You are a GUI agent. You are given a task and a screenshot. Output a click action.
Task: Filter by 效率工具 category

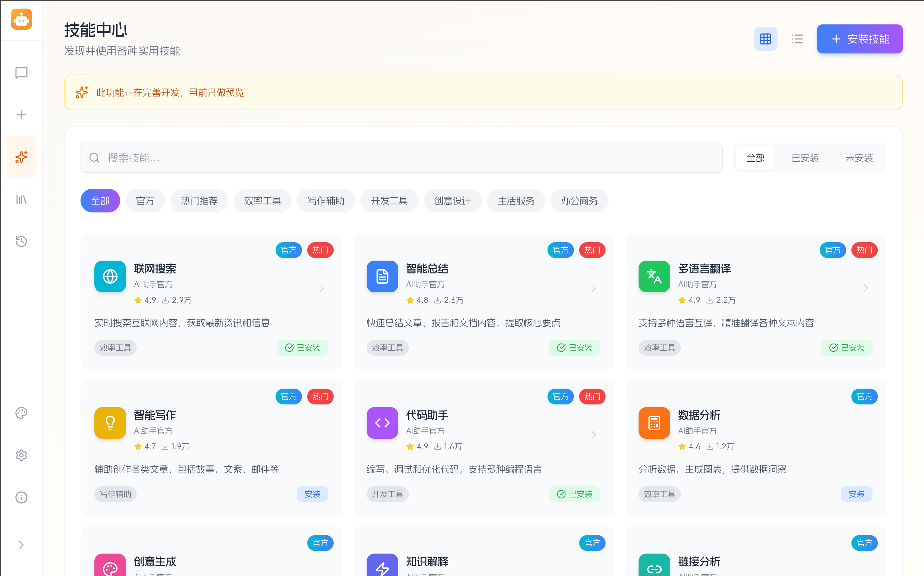click(x=262, y=201)
